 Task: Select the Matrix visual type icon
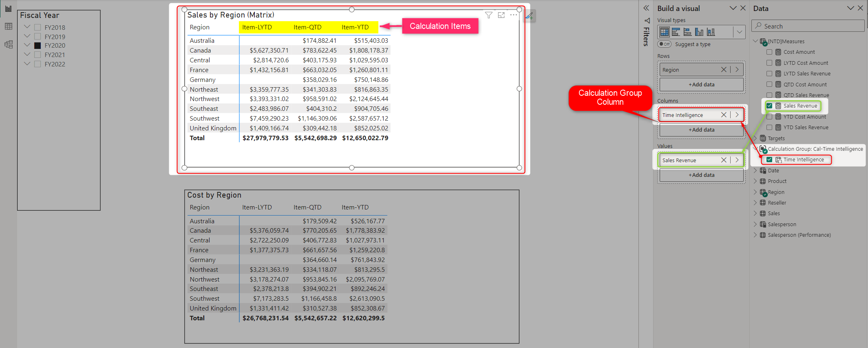point(664,32)
